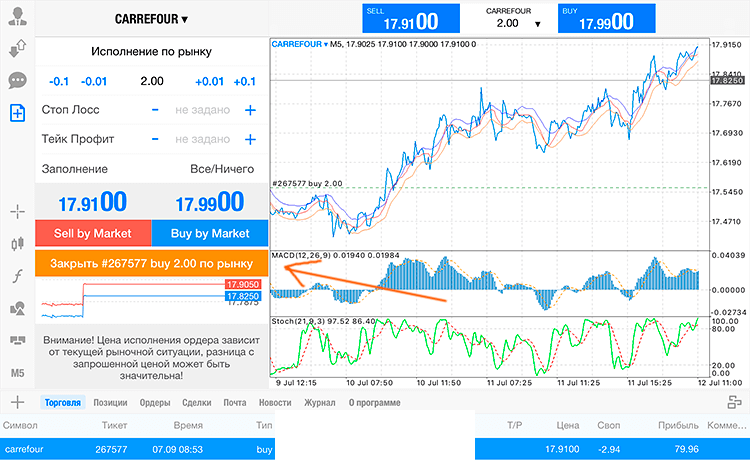Open the CARREFOUR symbol dropdown in header
The image size is (750, 460).
tap(151, 19)
